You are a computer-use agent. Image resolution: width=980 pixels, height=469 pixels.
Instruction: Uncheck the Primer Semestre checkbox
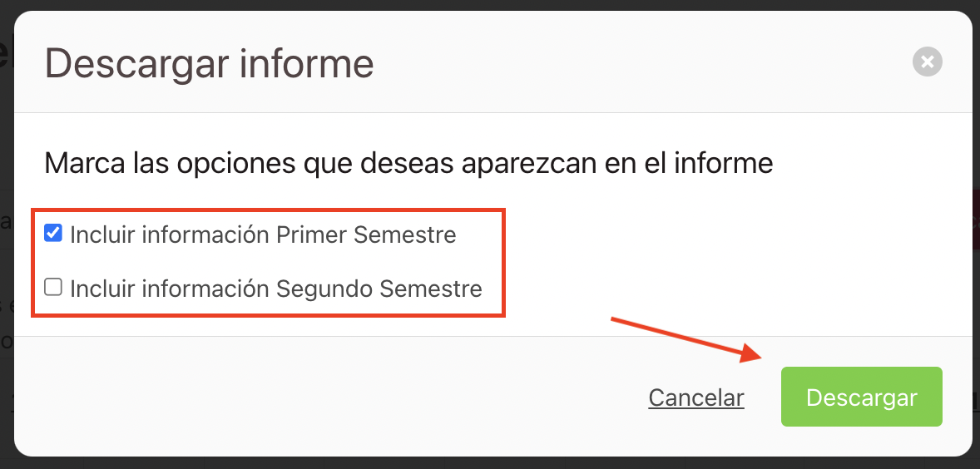[53, 234]
